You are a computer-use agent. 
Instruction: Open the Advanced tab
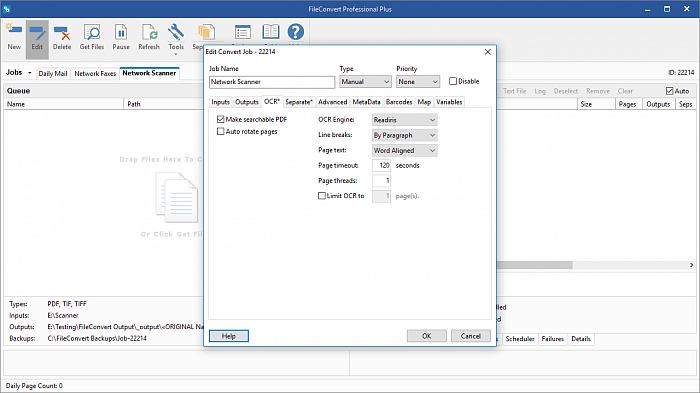pos(333,102)
